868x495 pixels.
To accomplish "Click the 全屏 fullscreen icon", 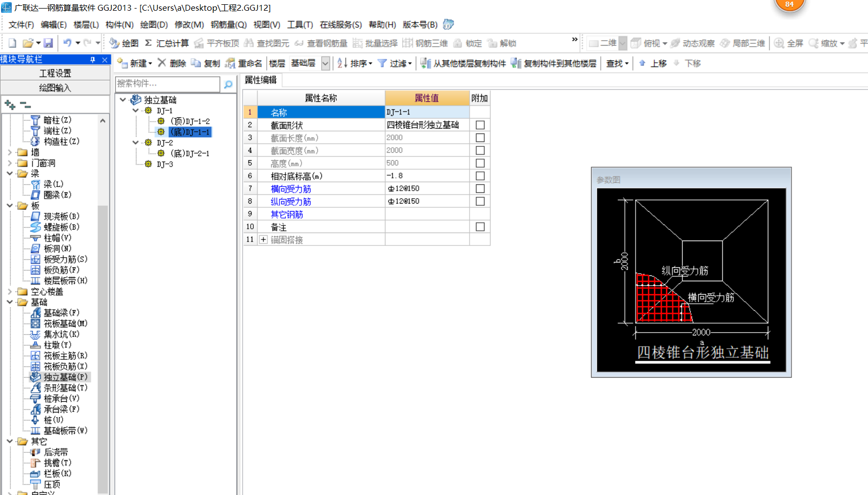I will coord(780,43).
